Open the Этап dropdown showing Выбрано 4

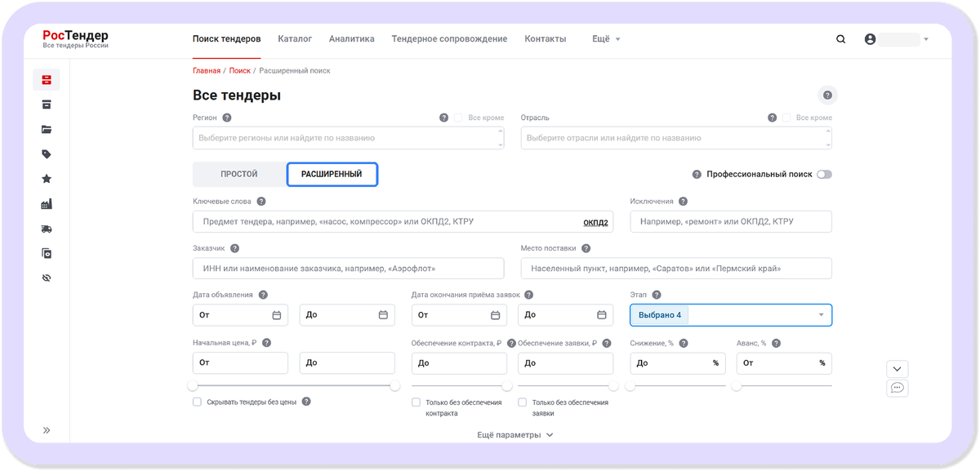pyautogui.click(x=731, y=315)
